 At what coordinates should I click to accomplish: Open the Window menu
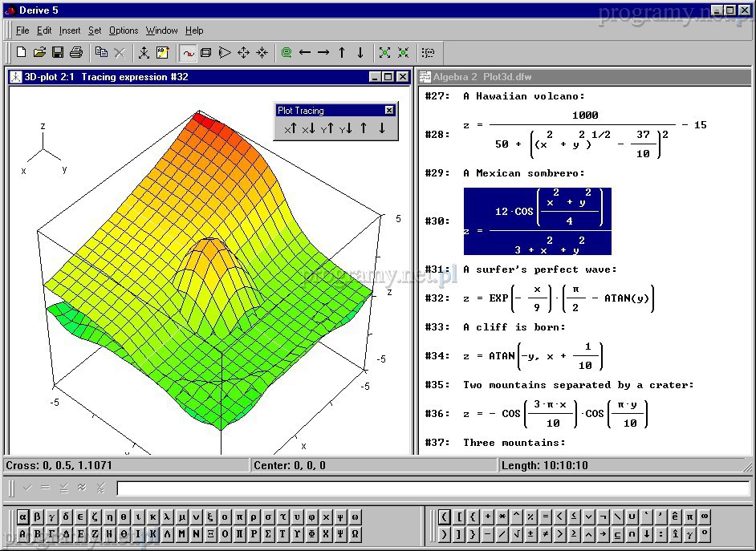pos(161,30)
